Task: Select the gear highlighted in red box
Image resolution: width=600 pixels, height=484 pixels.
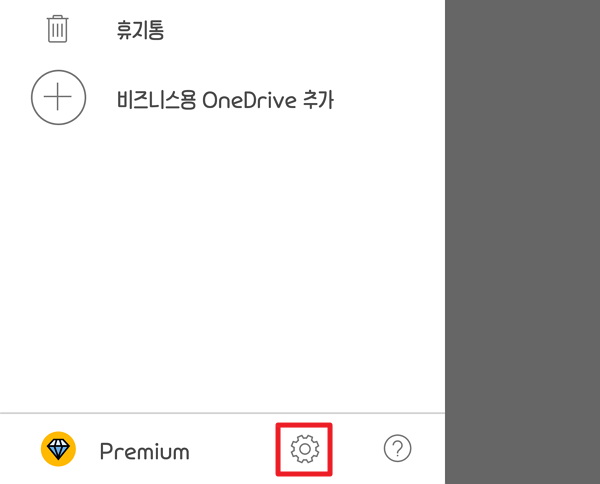Action: (305, 449)
